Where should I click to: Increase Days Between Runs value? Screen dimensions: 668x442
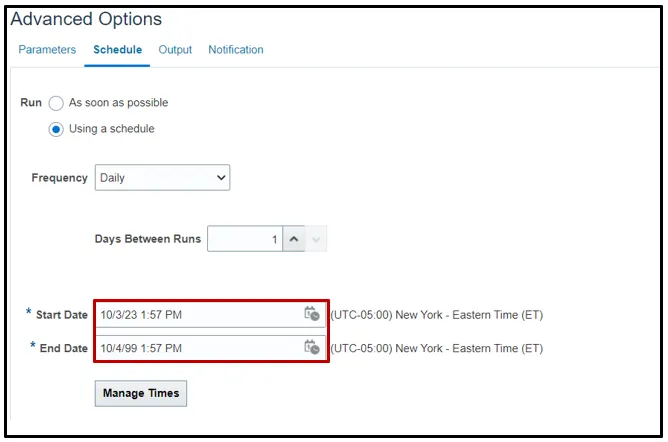click(x=293, y=239)
